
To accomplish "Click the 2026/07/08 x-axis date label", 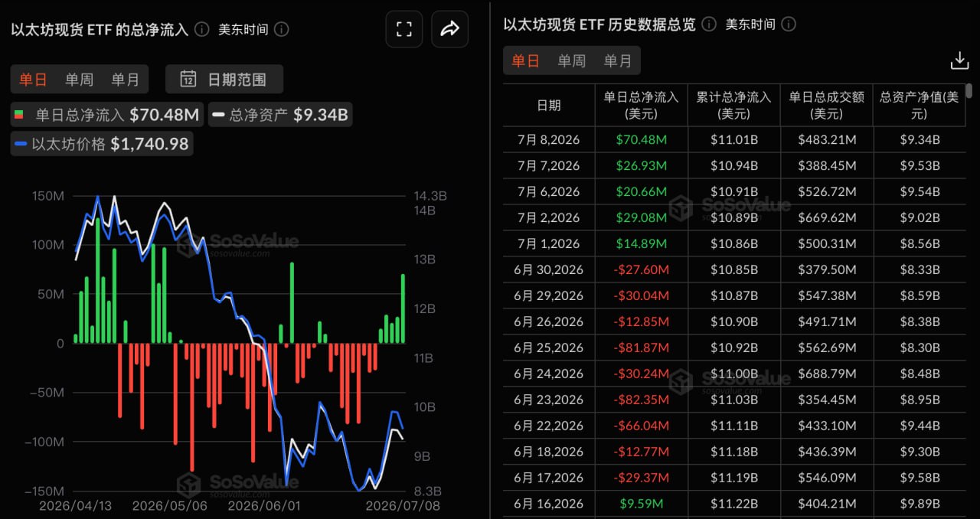I will click(403, 506).
